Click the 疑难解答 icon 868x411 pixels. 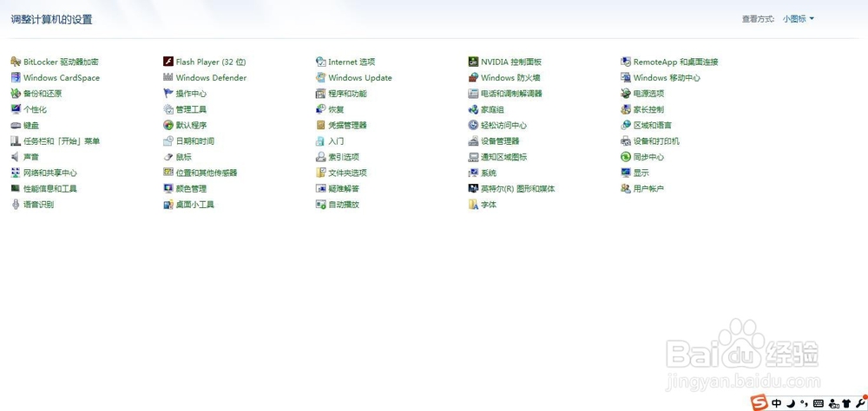[320, 189]
